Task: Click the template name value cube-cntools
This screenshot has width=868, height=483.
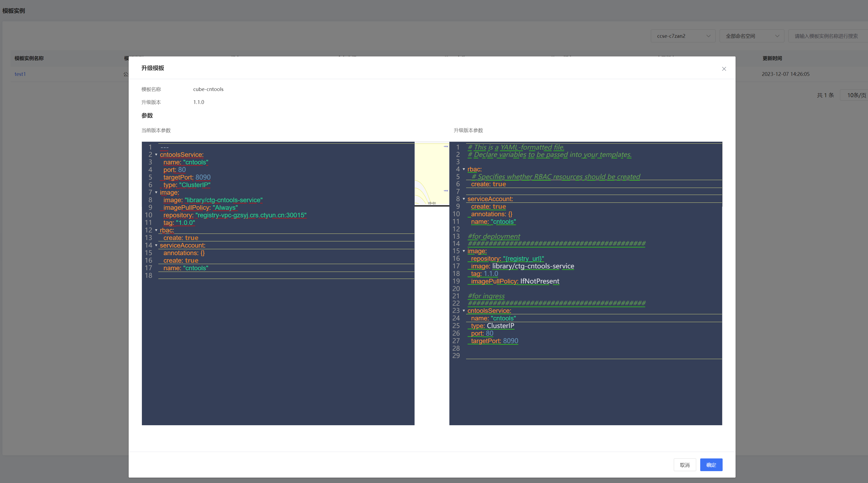Action: 208,89
